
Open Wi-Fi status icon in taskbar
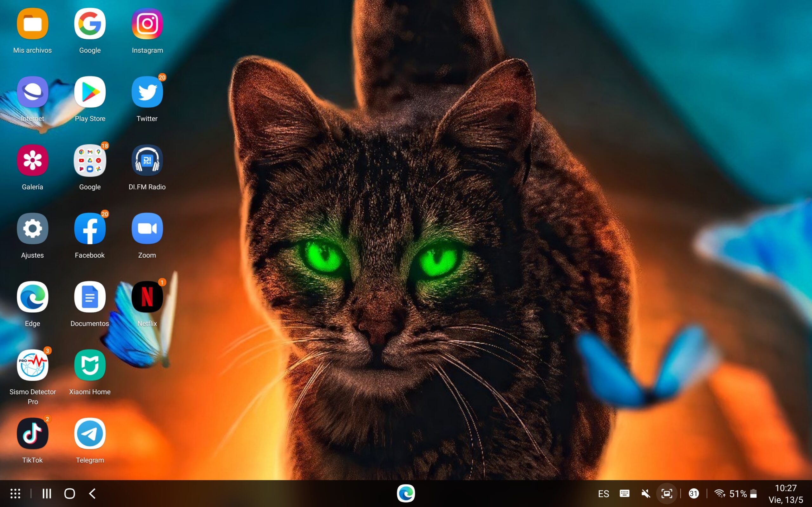pos(719,494)
